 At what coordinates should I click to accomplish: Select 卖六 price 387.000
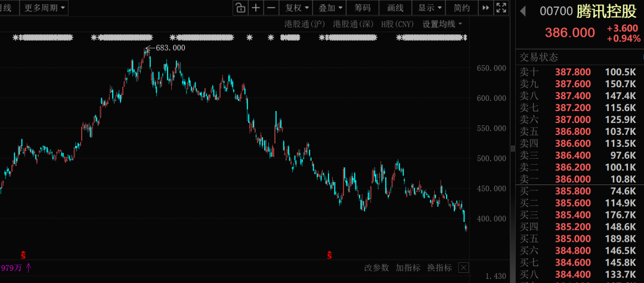coord(573,119)
